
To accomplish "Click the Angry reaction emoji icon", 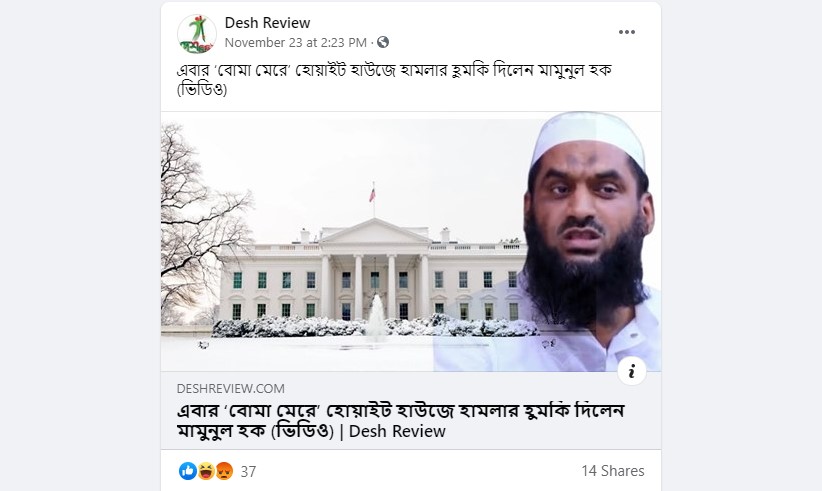I will [224, 471].
